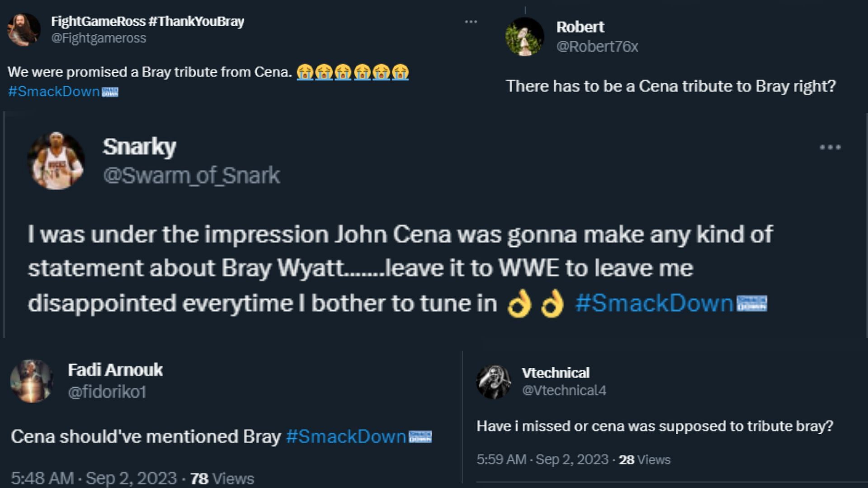This screenshot has width=868, height=488.
Task: Open @Robert76x handle link
Action: [x=597, y=46]
